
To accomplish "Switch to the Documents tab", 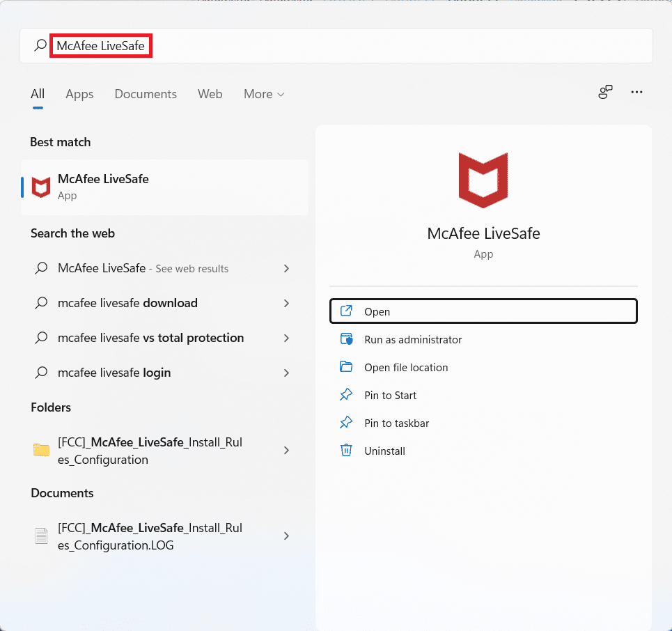I will point(146,94).
